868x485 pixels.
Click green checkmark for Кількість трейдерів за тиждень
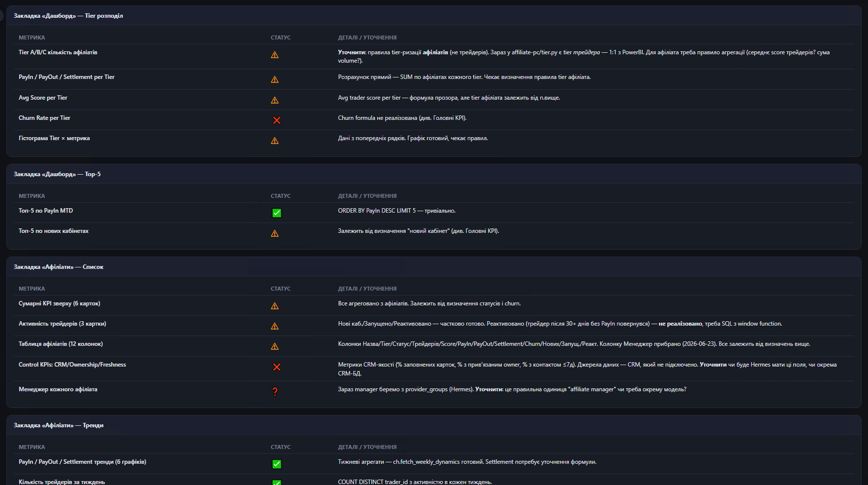click(x=277, y=482)
